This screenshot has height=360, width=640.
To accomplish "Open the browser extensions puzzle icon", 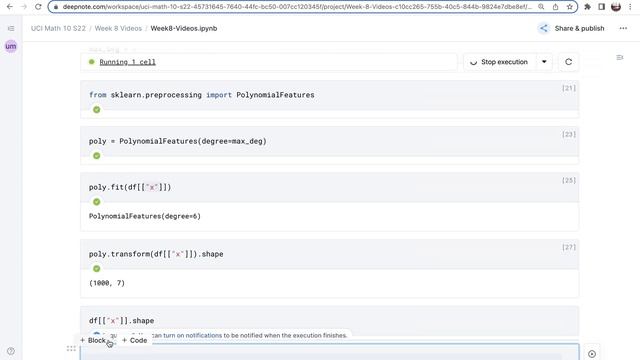I will point(587,7).
